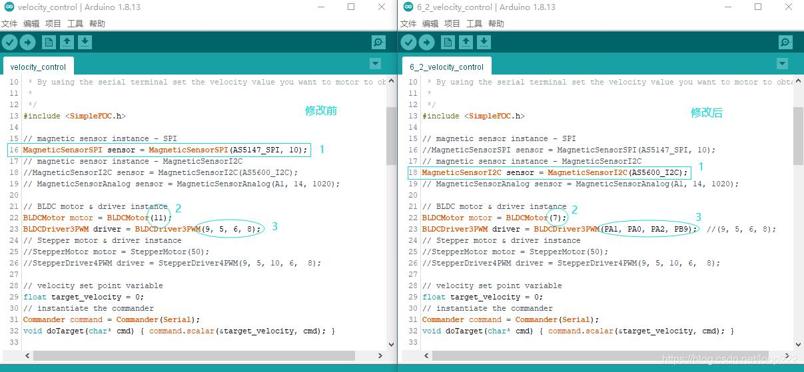Open 文件 menu in left window
Screen dimensions: 804x372
click(9, 24)
